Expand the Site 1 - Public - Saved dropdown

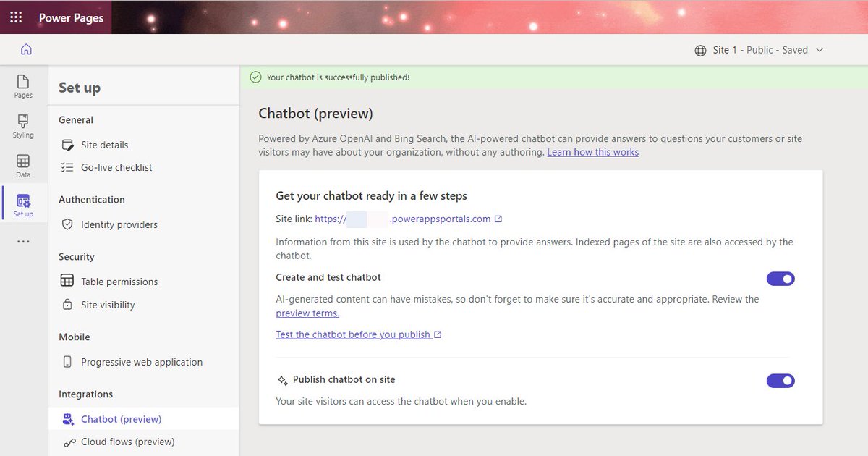tap(820, 51)
